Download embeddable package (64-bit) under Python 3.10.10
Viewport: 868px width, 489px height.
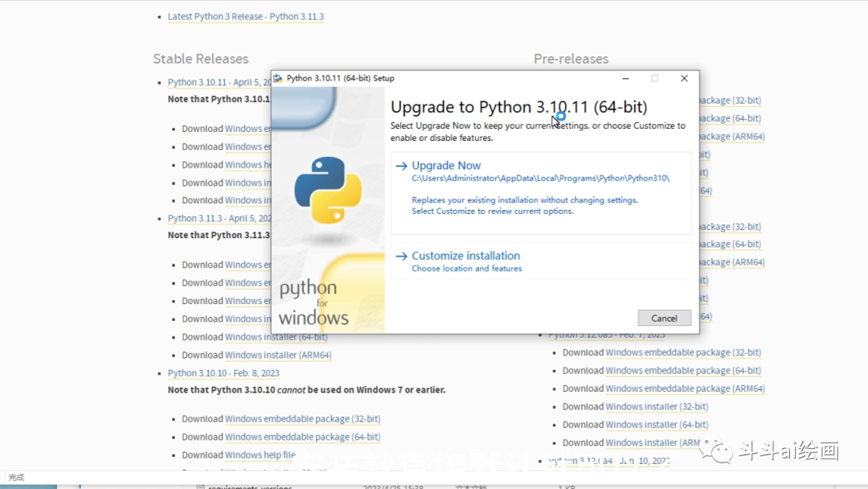tap(302, 437)
